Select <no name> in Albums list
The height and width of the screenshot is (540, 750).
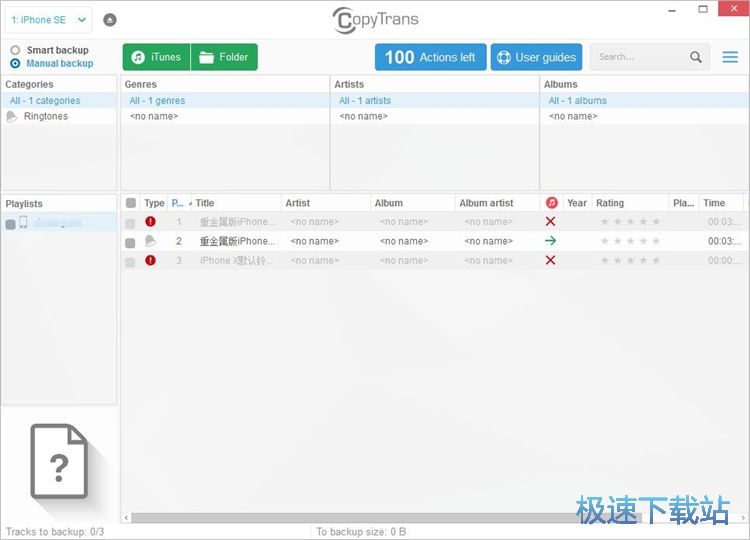[645, 116]
